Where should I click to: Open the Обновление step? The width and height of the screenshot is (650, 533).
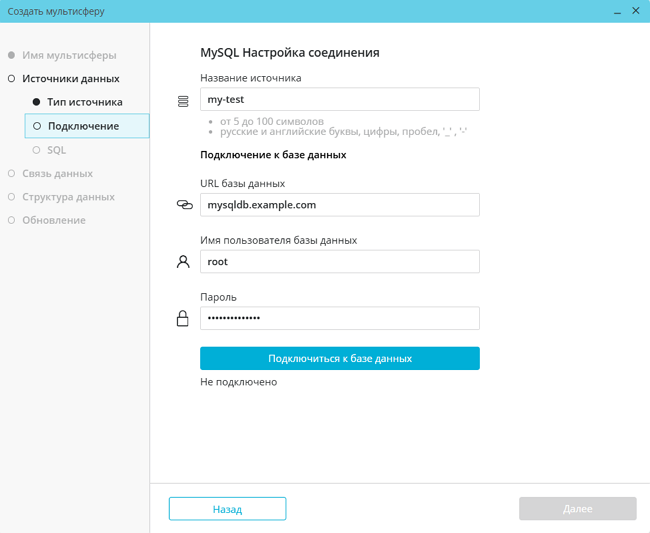tap(54, 220)
